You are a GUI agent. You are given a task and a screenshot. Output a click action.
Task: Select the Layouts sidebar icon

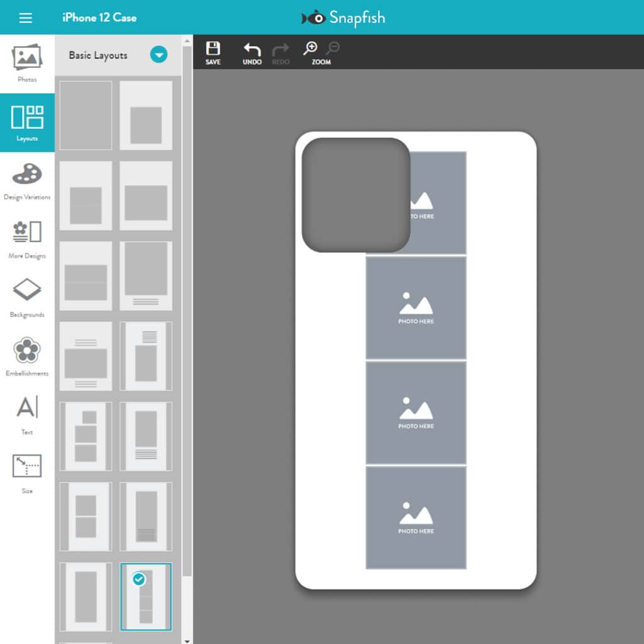click(x=27, y=119)
